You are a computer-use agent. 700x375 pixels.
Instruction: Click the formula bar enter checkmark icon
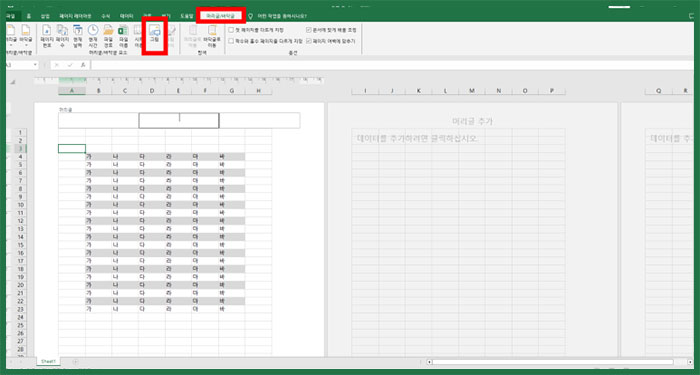70,65
